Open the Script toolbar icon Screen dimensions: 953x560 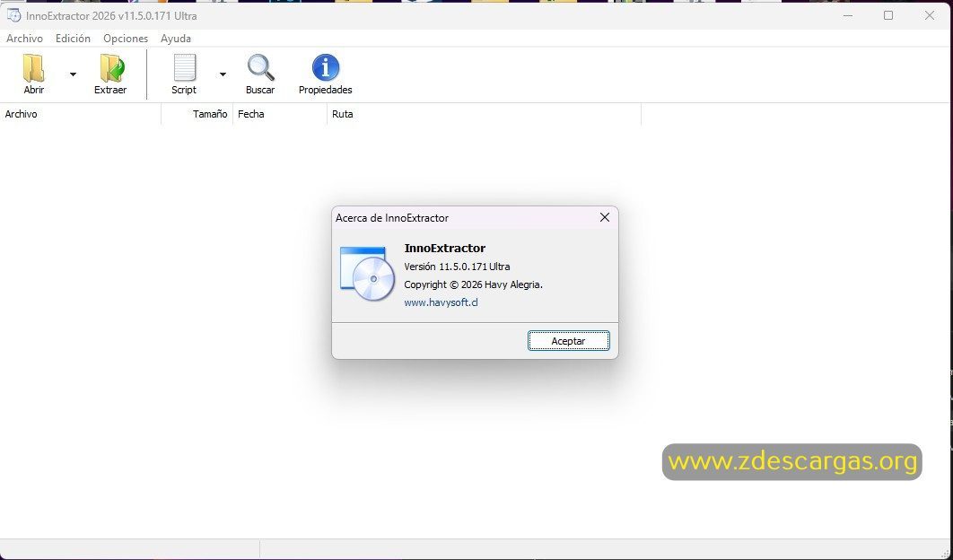pos(184,74)
